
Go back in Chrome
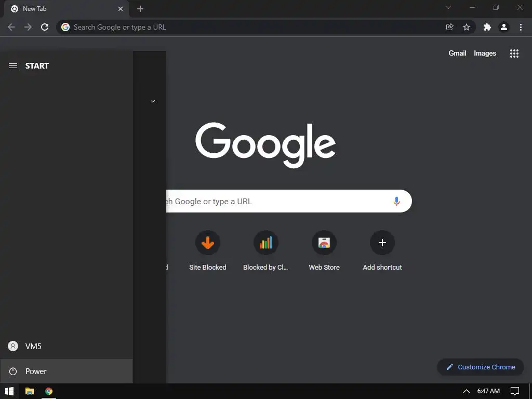pyautogui.click(x=11, y=27)
